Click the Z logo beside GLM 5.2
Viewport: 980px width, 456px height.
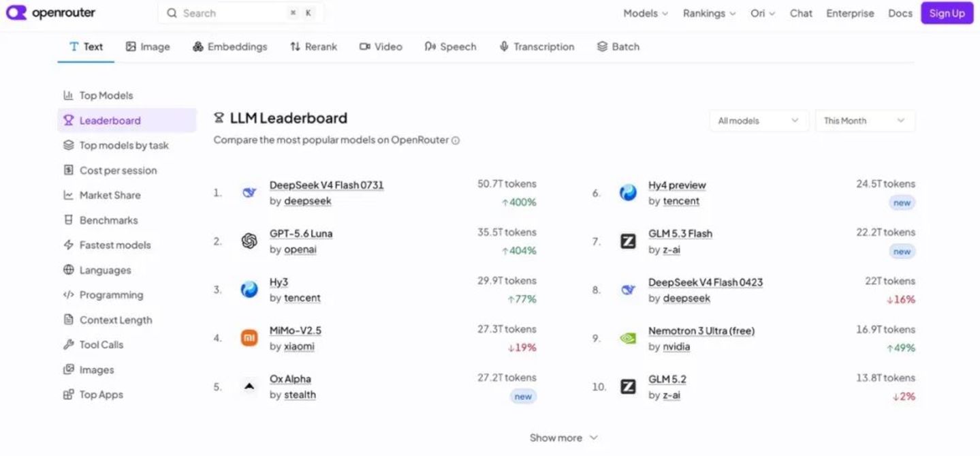pyautogui.click(x=628, y=386)
